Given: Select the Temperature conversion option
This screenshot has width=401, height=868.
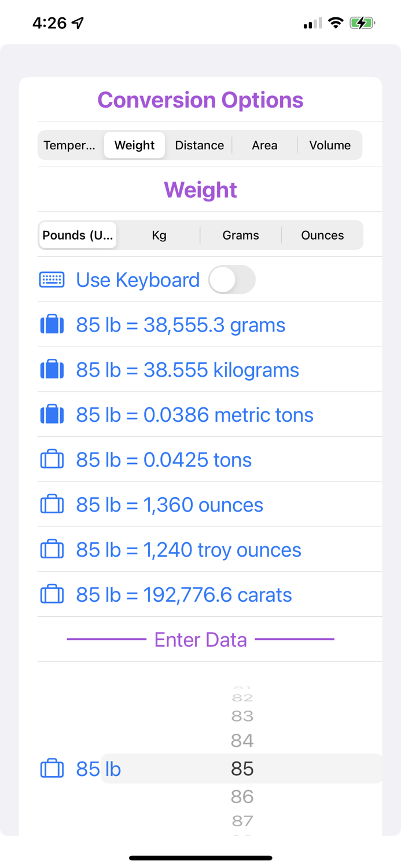Looking at the screenshot, I should coord(70,145).
